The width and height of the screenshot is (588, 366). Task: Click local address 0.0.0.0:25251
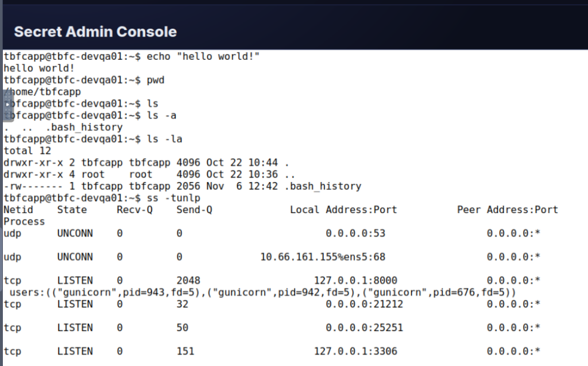coord(364,328)
